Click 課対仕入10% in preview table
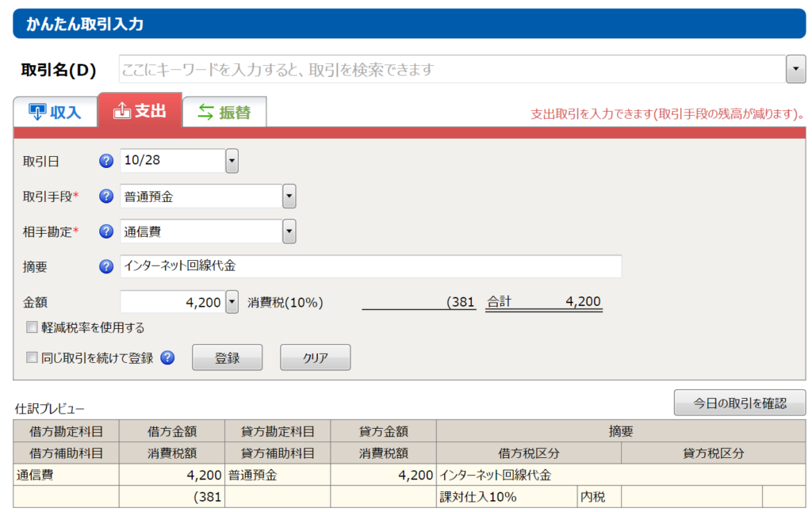 [x=507, y=496]
